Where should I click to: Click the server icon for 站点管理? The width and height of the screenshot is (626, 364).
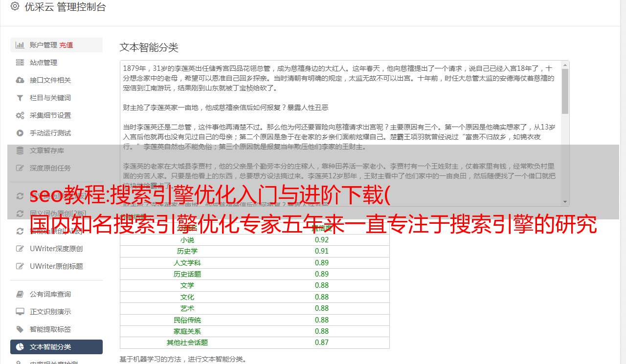pyautogui.click(x=20, y=63)
